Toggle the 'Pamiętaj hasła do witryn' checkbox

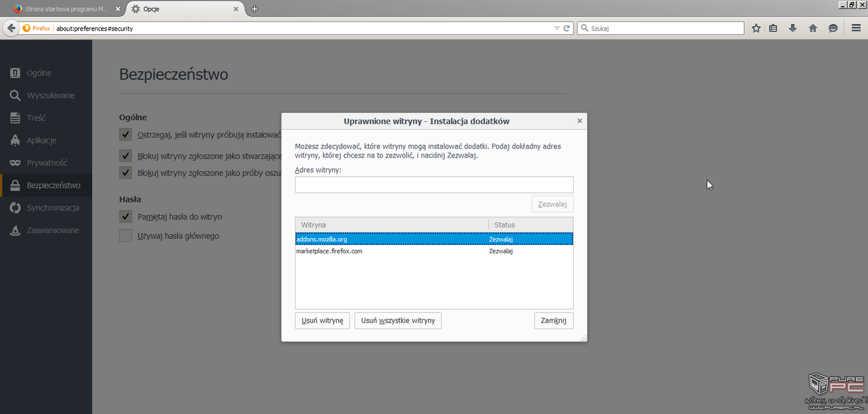coord(126,217)
